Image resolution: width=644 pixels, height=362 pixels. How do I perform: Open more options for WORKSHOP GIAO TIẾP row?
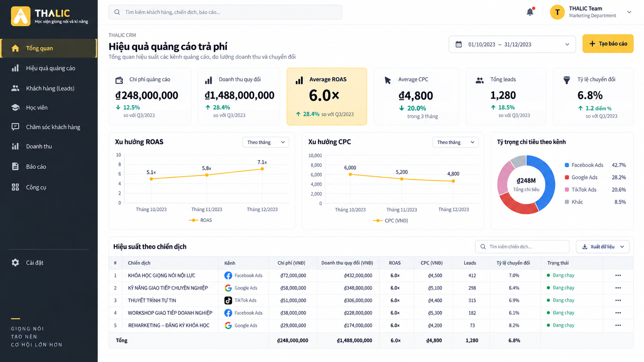(618, 313)
